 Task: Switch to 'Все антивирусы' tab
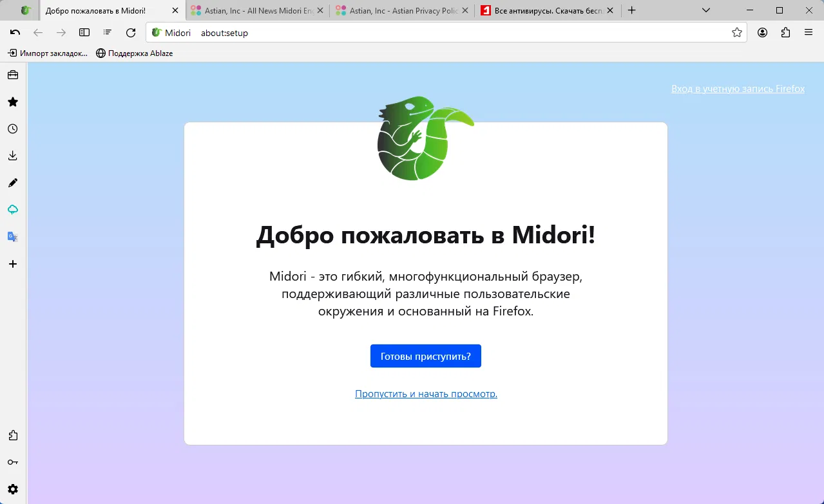coord(547,10)
